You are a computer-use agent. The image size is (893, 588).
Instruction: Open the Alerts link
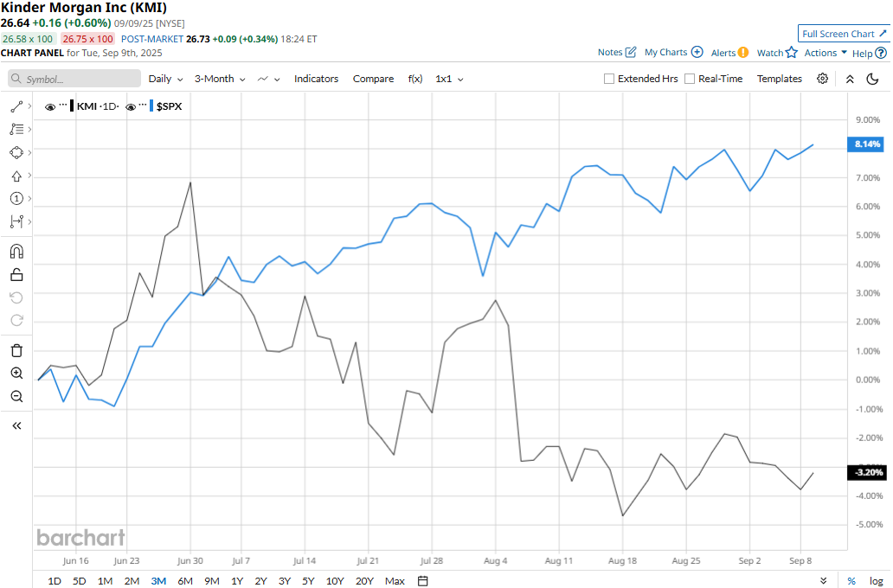coord(723,53)
